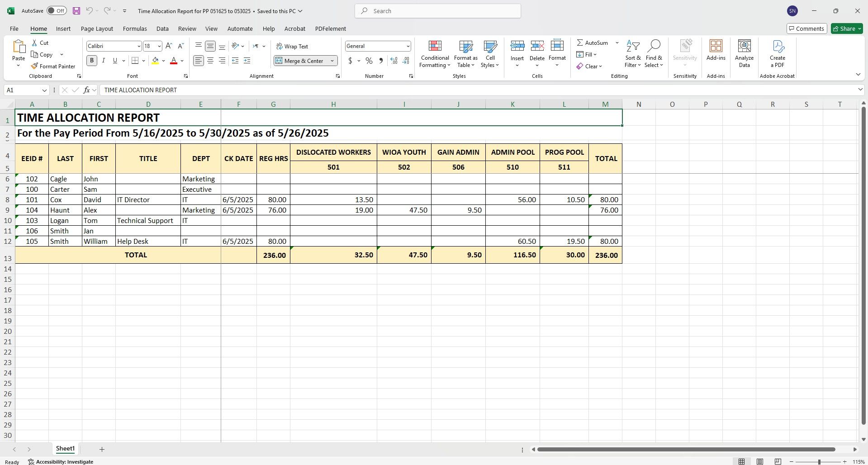
Task: Click the zoom slider handle
Action: [x=819, y=462]
